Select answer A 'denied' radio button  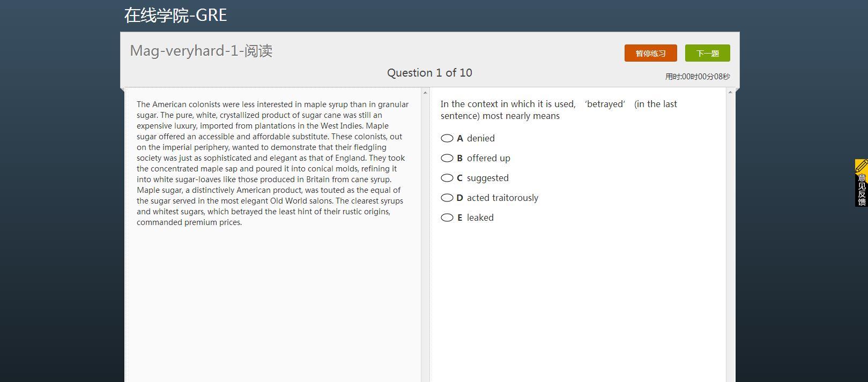click(447, 138)
